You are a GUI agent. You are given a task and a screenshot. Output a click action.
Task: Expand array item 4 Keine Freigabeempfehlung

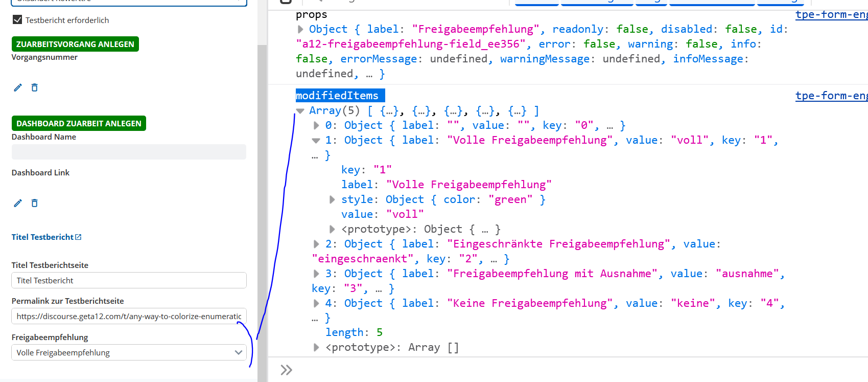[316, 303]
